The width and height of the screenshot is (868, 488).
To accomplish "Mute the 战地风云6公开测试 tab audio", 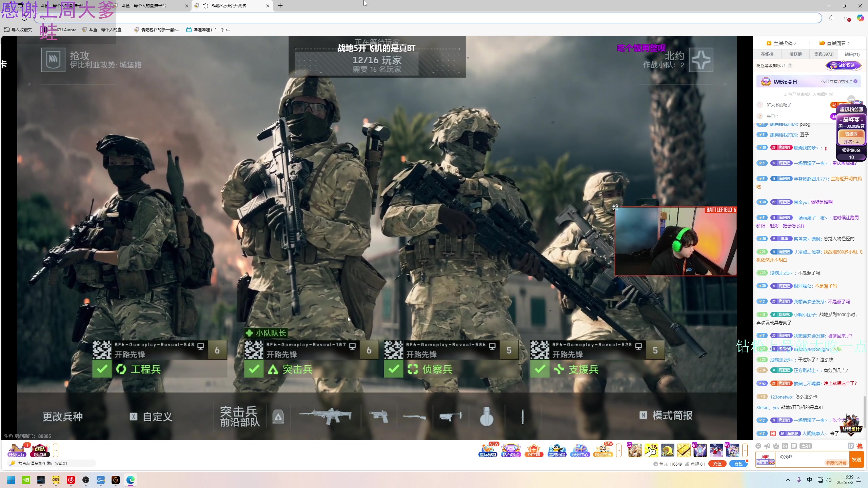I will coord(205,6).
